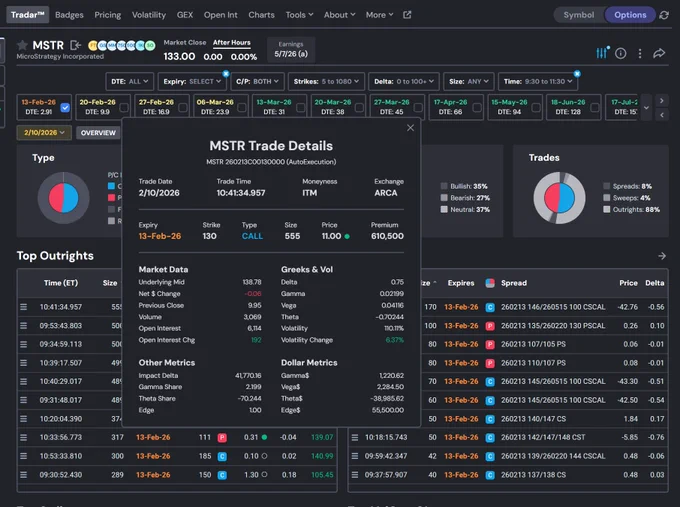This screenshot has width=680, height=507.
Task: Click the Outrights legend swatch
Action: click(606, 209)
